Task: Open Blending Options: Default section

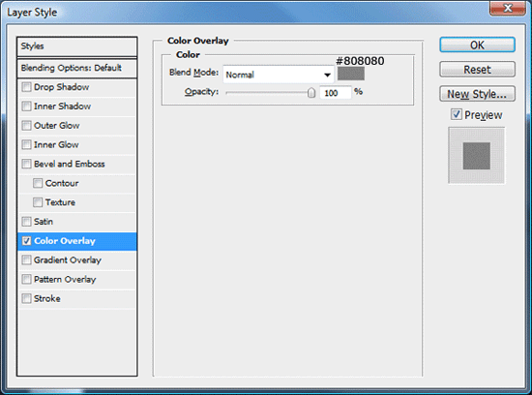Action: click(77, 68)
